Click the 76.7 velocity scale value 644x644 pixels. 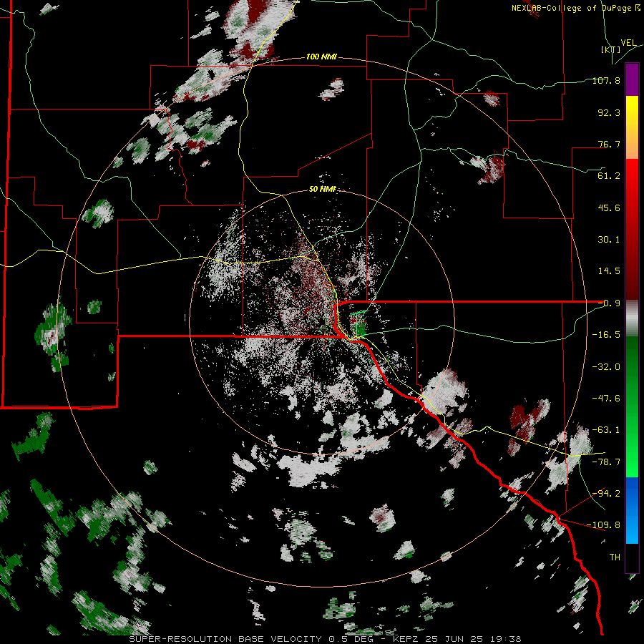609,144
